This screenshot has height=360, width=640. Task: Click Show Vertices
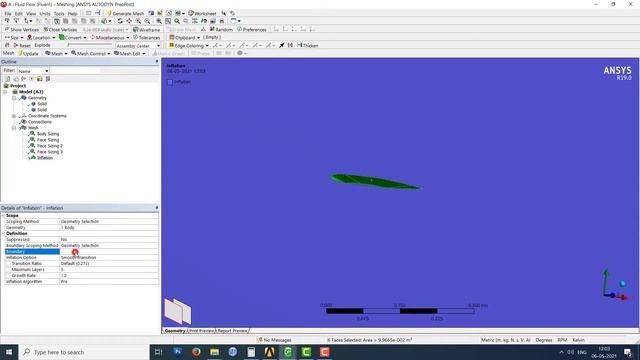(22, 29)
